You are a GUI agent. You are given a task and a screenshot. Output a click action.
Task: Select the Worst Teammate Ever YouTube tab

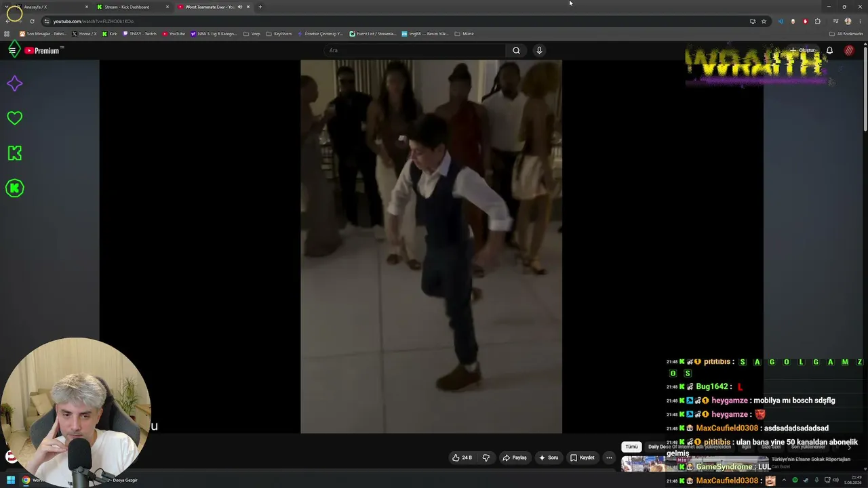coord(214,7)
